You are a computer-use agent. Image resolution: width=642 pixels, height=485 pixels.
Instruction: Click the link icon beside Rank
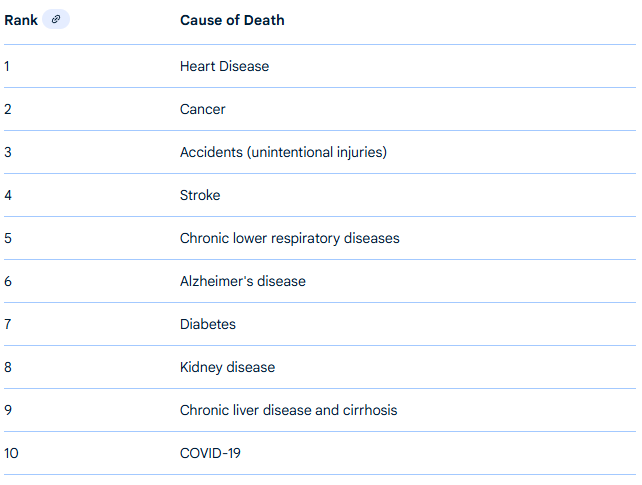coord(56,19)
